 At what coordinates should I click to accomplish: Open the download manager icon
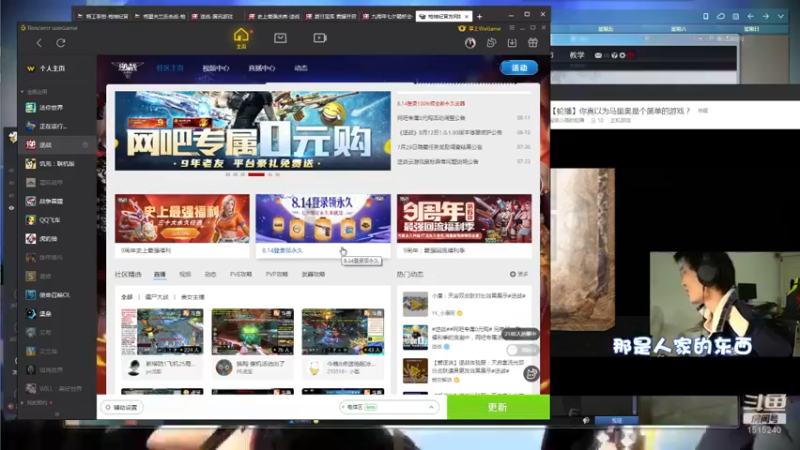(x=512, y=43)
